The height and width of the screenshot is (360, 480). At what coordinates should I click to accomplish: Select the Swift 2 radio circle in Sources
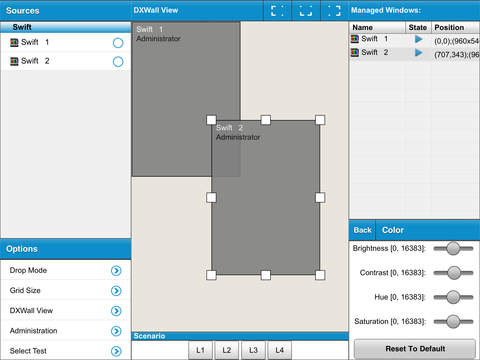118,62
